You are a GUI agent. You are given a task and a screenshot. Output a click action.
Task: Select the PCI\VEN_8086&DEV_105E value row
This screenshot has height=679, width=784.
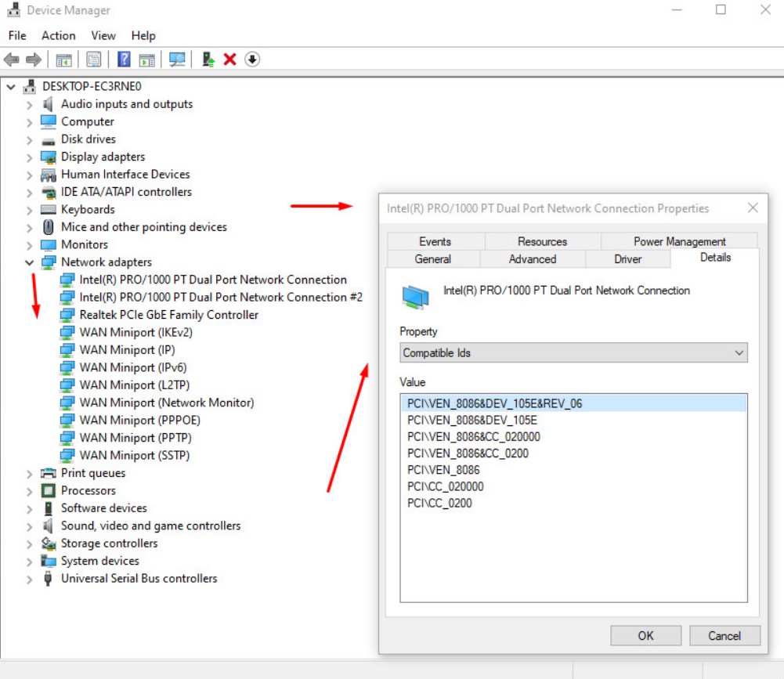pyautogui.click(x=573, y=420)
